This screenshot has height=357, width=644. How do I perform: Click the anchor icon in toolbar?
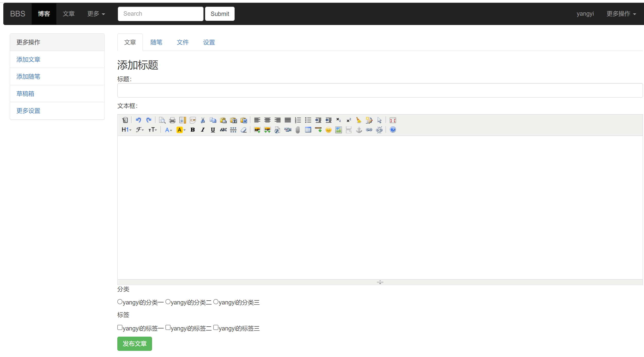359,130
